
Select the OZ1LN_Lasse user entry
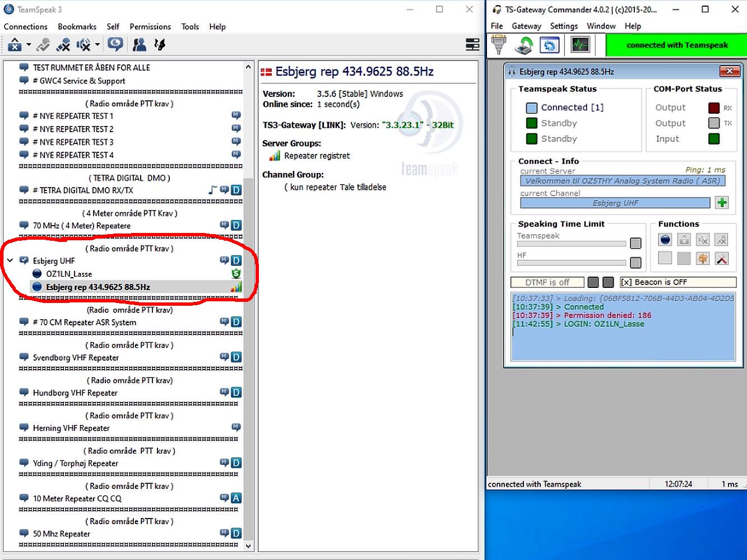pos(69,274)
